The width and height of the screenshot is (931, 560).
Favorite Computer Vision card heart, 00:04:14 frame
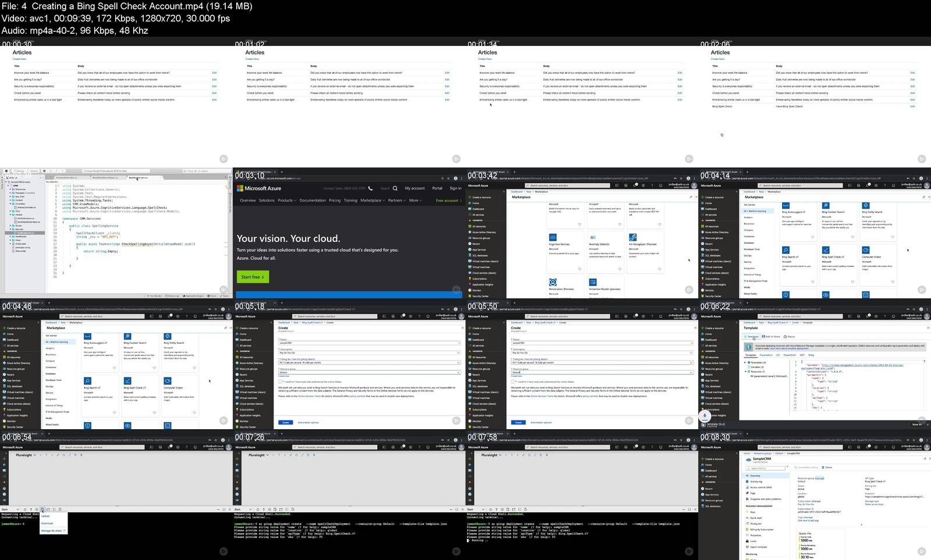(x=893, y=282)
